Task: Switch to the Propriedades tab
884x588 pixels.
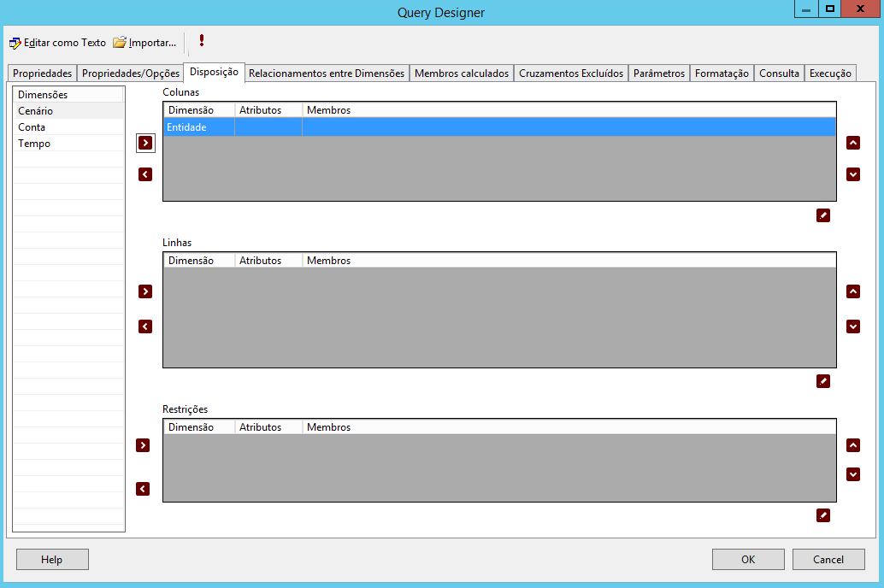Action: click(42, 73)
